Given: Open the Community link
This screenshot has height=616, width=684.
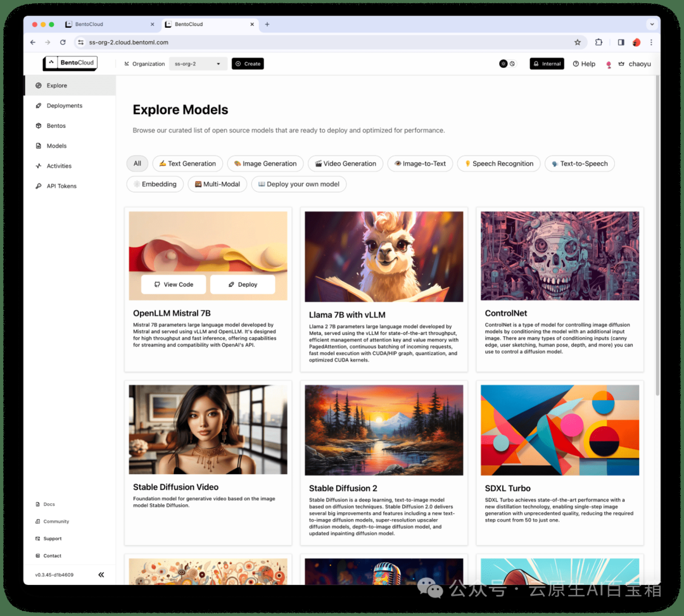Looking at the screenshot, I should coord(52,522).
